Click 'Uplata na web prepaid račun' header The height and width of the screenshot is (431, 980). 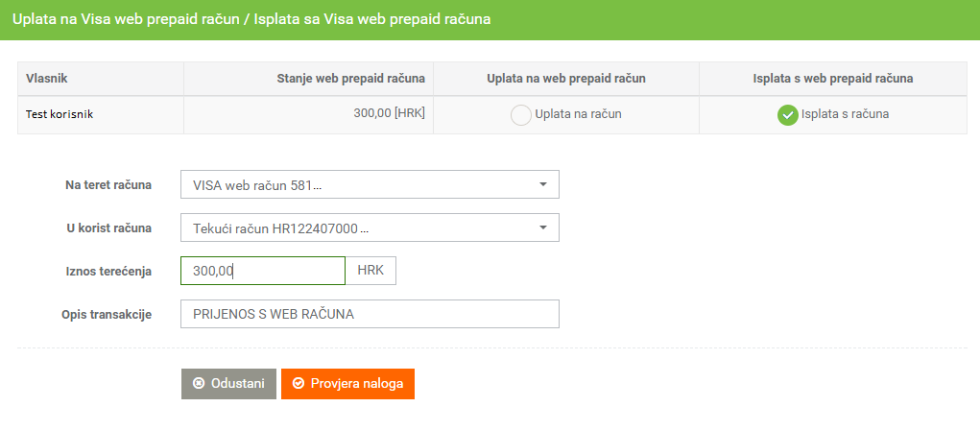point(566,79)
